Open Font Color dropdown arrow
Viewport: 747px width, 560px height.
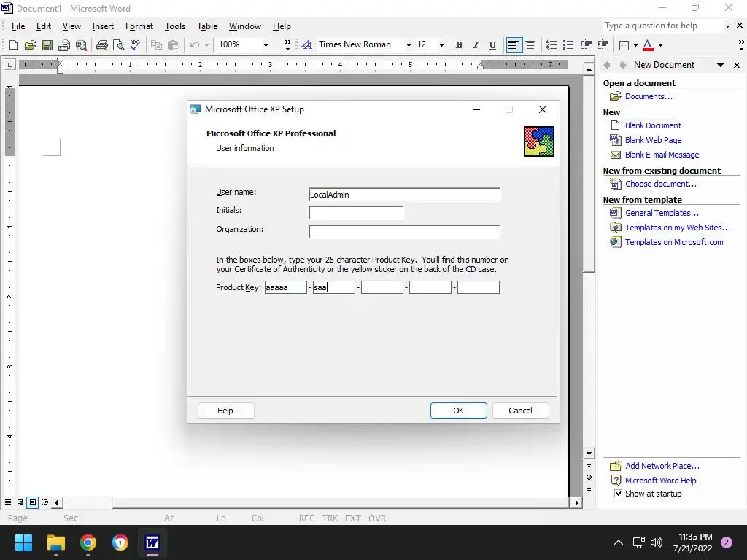click(x=660, y=45)
